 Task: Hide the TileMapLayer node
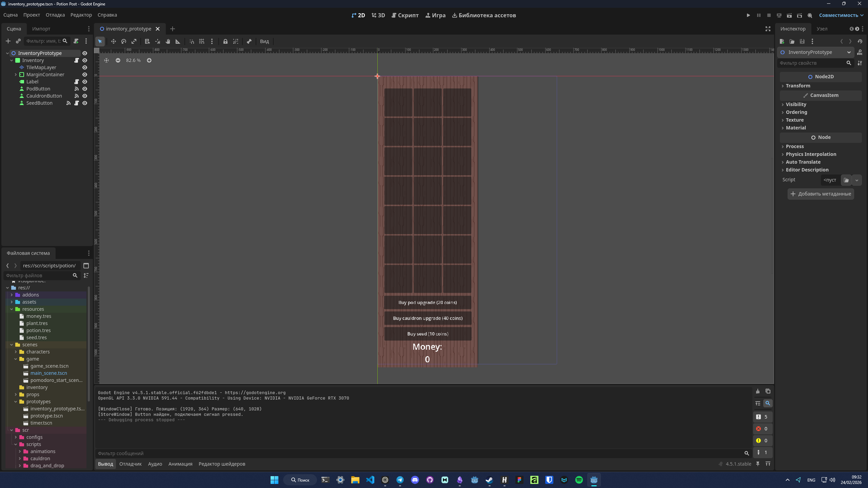coord(85,67)
